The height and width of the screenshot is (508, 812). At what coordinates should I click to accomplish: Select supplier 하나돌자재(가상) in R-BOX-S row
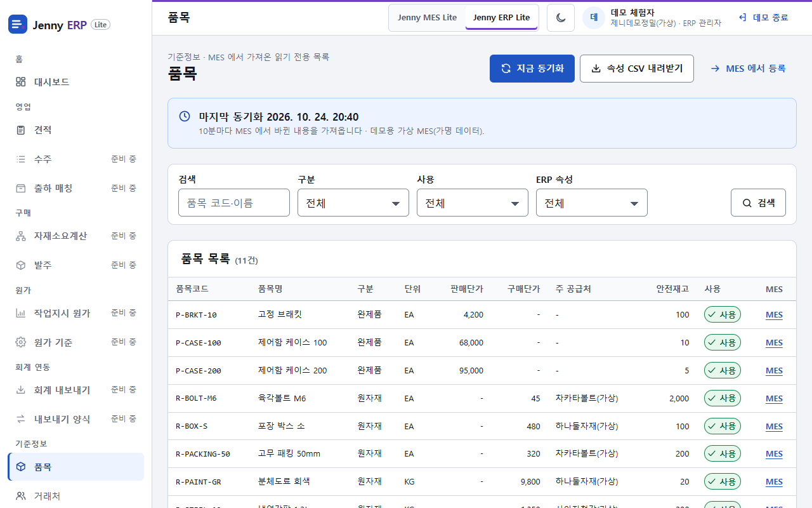click(x=587, y=426)
